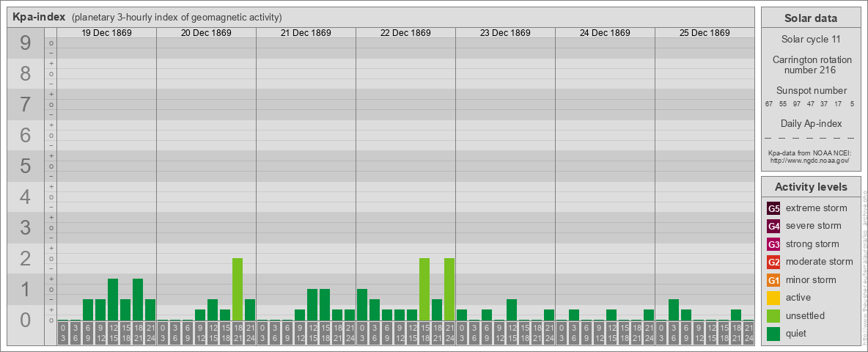
Task: Click the 24 Dec 1869 date header
Action: point(605,33)
